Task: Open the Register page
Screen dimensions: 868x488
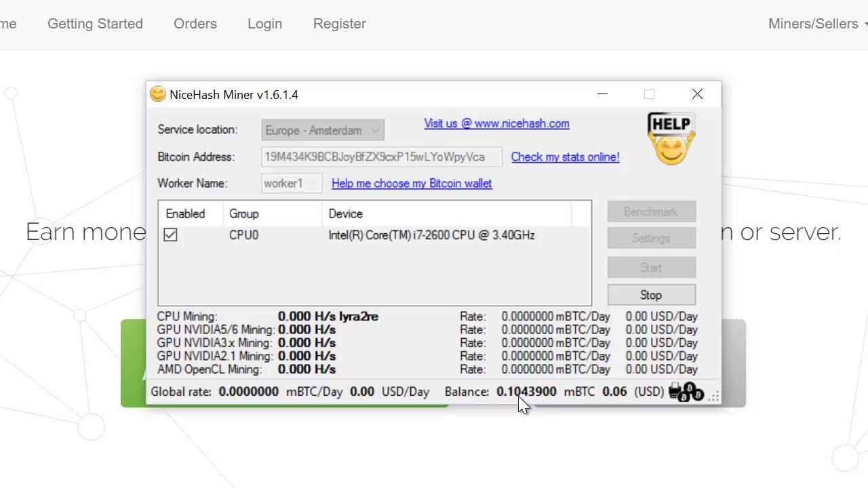Action: point(340,24)
